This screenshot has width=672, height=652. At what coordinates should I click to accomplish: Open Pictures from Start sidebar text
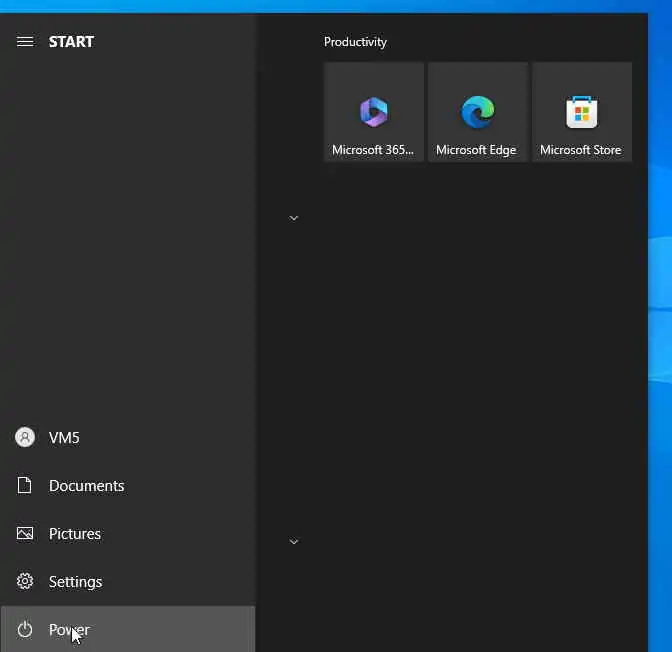click(x=75, y=534)
